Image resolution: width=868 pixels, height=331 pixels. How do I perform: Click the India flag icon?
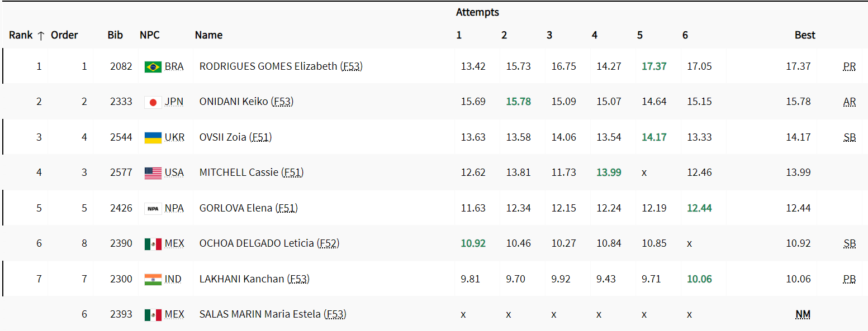point(153,279)
